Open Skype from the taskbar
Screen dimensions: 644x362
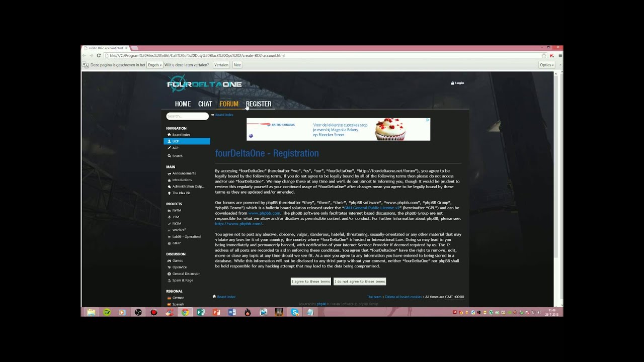[x=295, y=312]
